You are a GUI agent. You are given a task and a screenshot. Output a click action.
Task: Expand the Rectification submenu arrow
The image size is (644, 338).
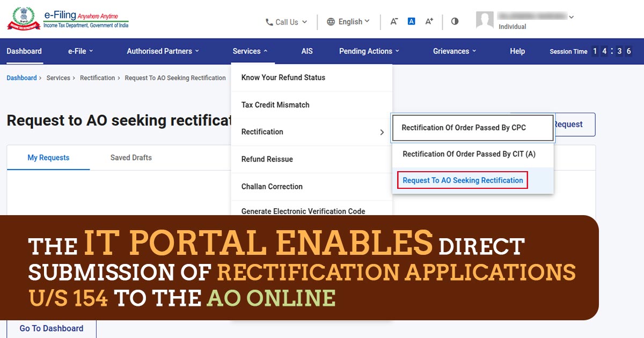coord(382,132)
